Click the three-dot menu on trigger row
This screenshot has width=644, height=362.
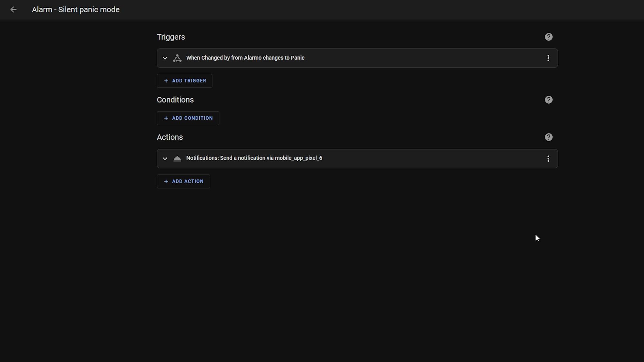coord(548,58)
